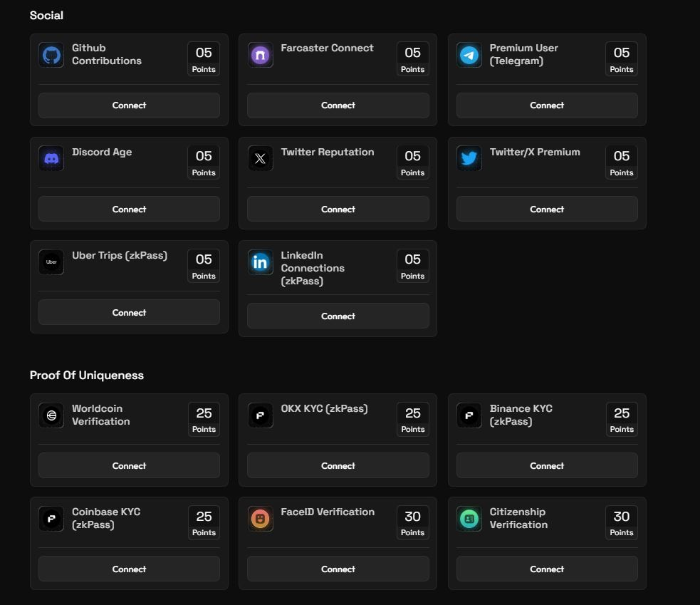
Task: Click the Citizenship Verification green icon
Action: coord(469,519)
